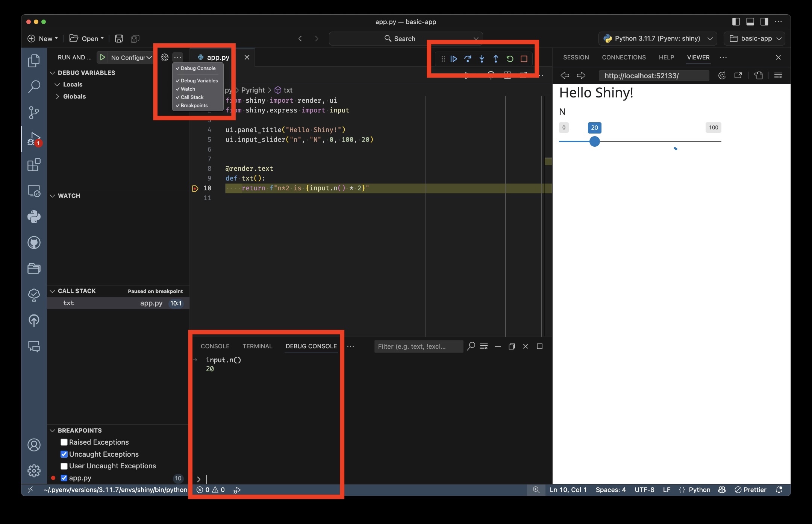Select the txt frame in call stack

[118, 303]
